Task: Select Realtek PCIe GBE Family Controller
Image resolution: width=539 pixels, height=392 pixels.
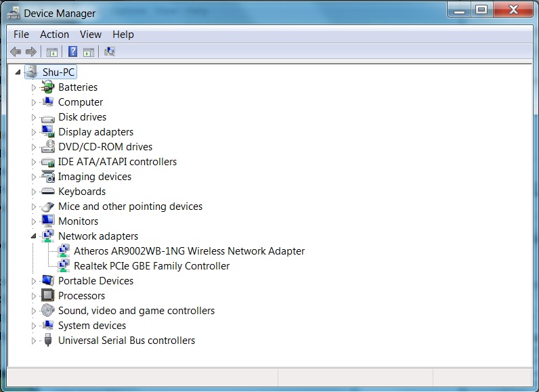Action: (152, 265)
